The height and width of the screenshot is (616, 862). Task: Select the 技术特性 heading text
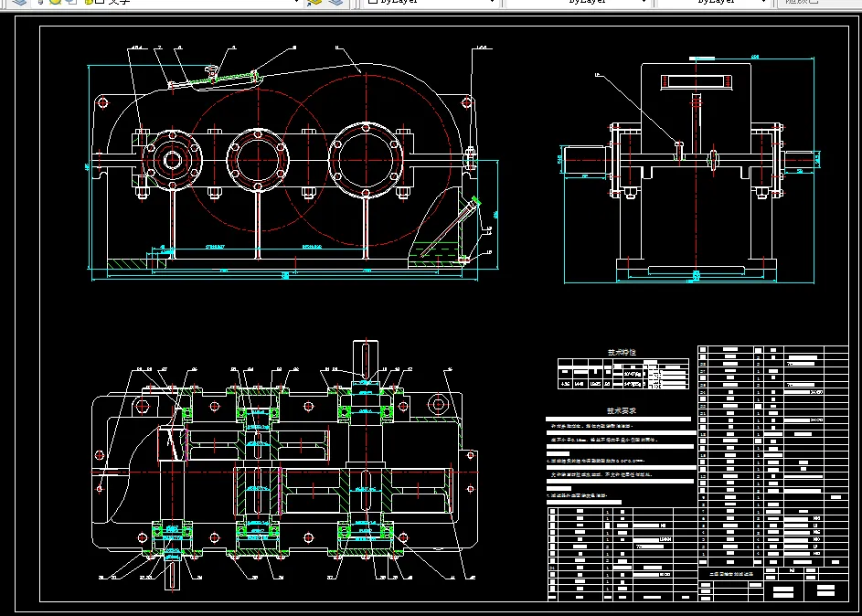pos(622,352)
